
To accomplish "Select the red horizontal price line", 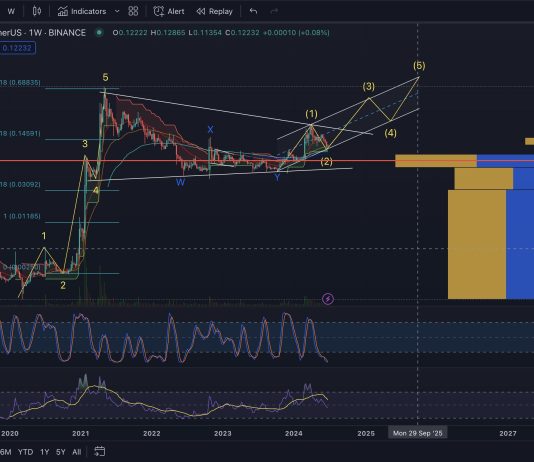I will 198,161.
